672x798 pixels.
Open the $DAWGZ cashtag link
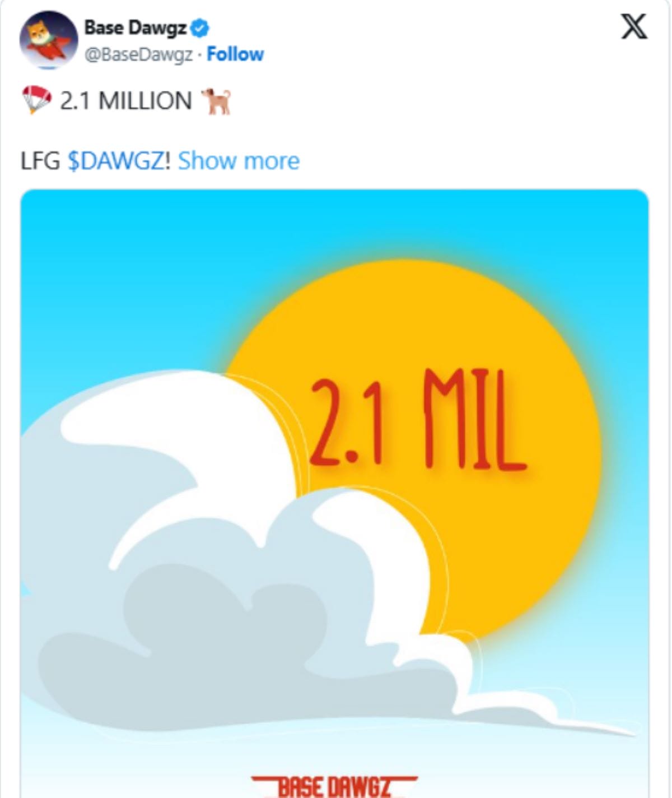coord(119,161)
